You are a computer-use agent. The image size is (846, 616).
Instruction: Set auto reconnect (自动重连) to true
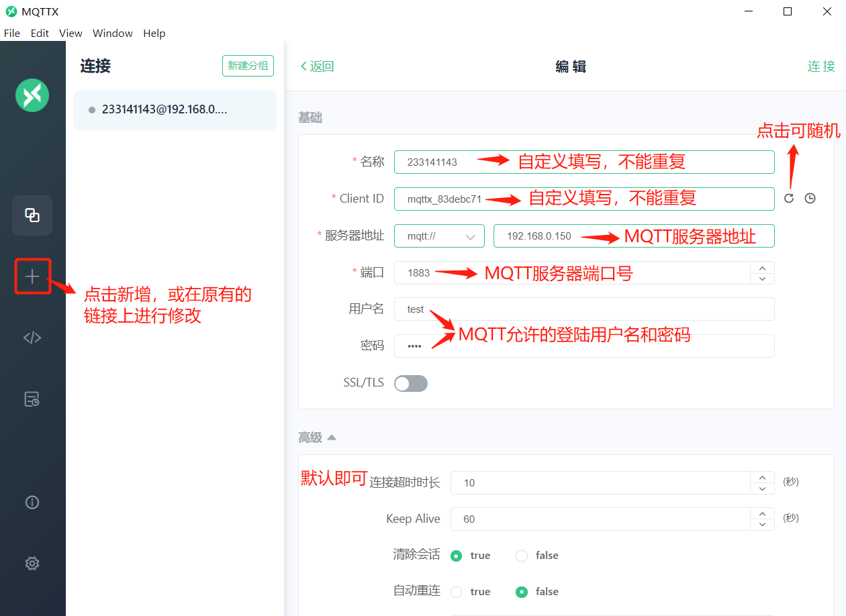point(457,592)
